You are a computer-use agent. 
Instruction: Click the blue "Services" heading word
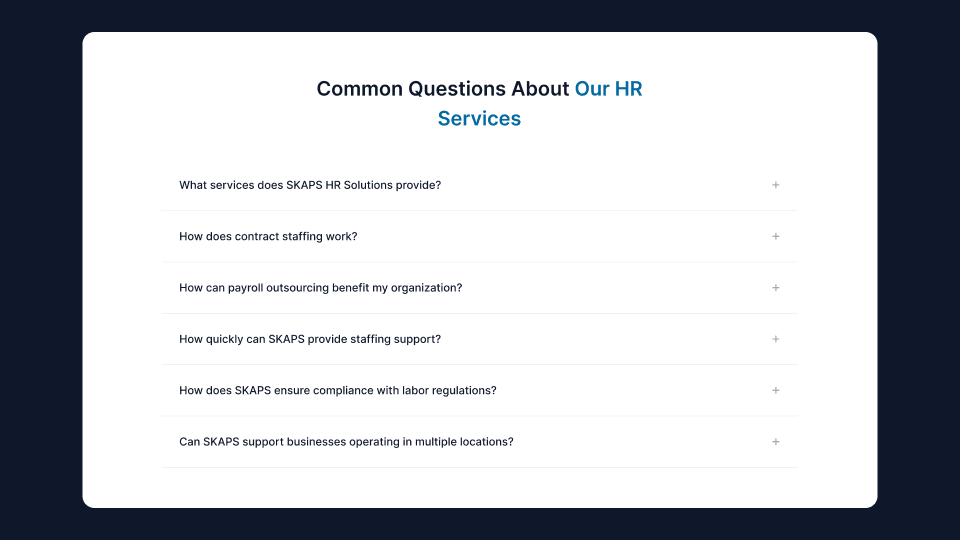(x=479, y=119)
